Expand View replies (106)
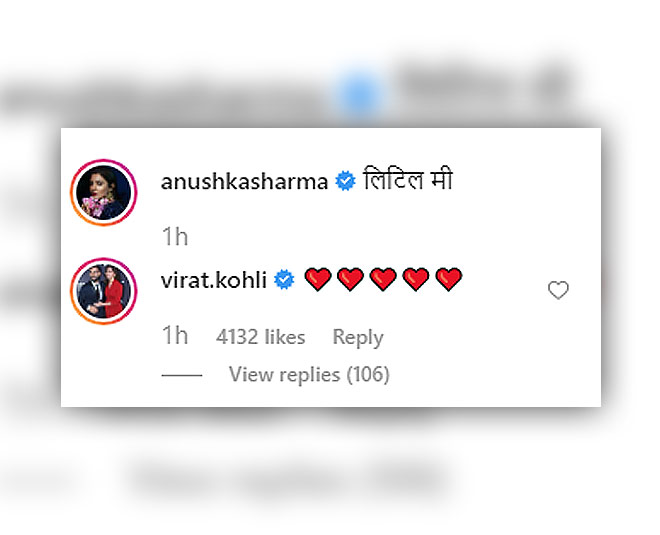The width and height of the screenshot is (660, 535). (x=309, y=375)
